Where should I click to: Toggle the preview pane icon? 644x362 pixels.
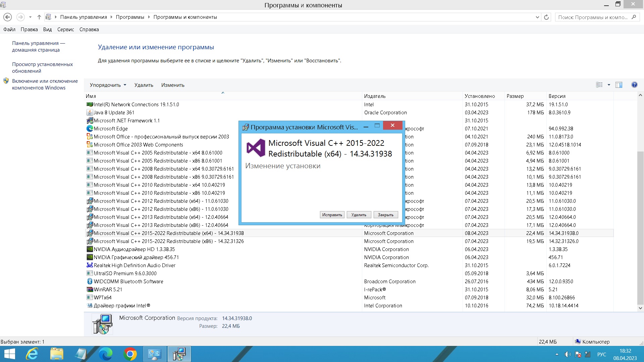pyautogui.click(x=619, y=85)
